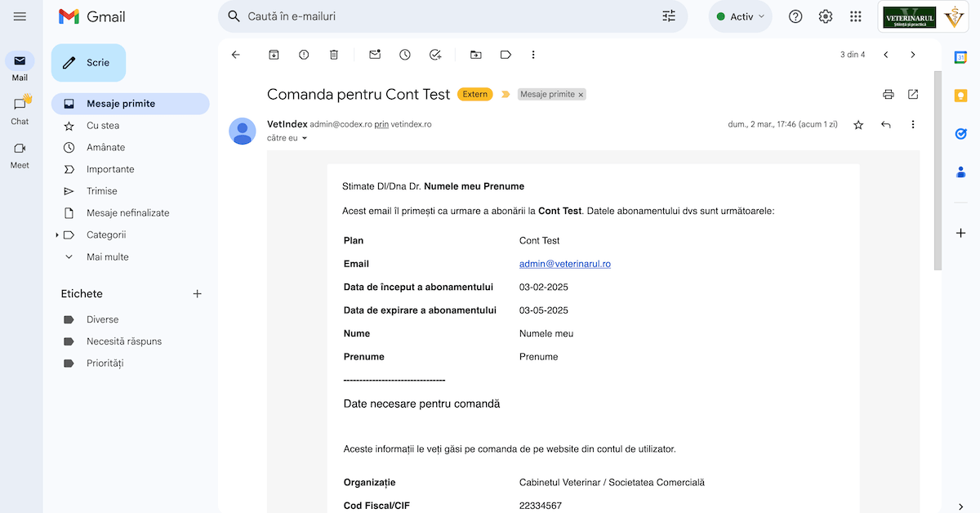Print the email using printer icon
Screen dimensions: 980x513
tap(889, 95)
